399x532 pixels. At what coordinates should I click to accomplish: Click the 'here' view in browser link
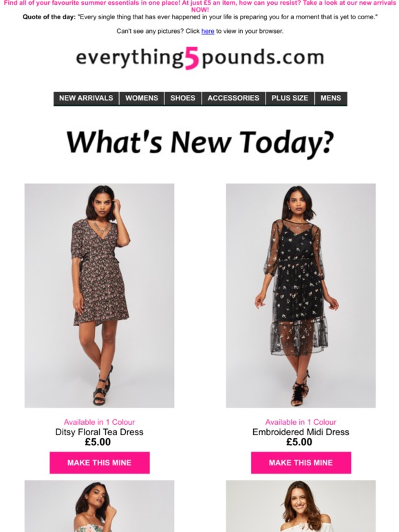tap(208, 31)
